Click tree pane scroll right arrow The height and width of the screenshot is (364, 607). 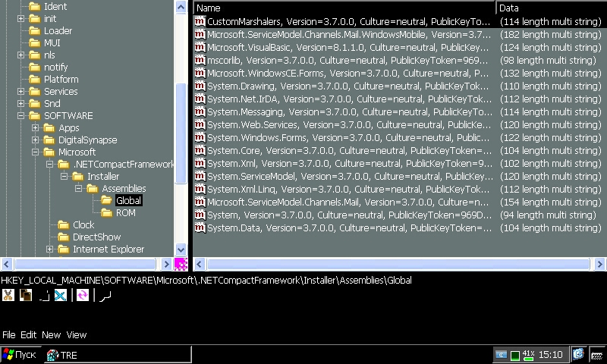[166, 264]
